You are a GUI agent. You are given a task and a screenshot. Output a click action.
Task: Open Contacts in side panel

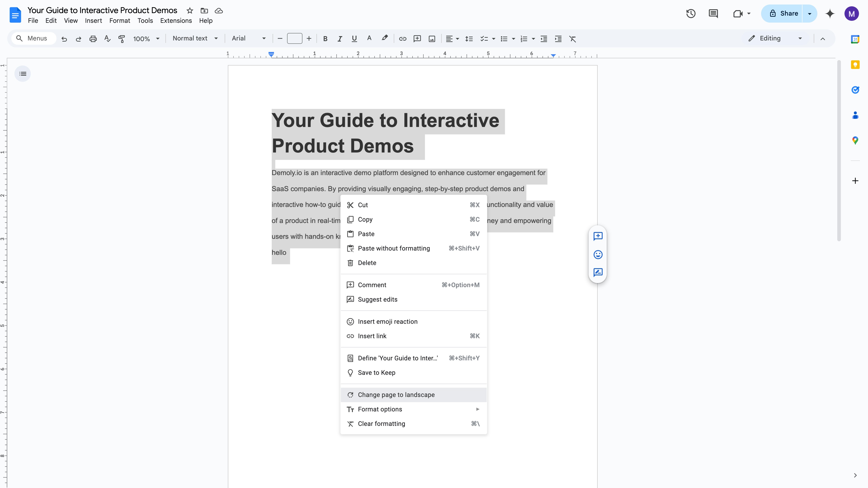pyautogui.click(x=855, y=115)
